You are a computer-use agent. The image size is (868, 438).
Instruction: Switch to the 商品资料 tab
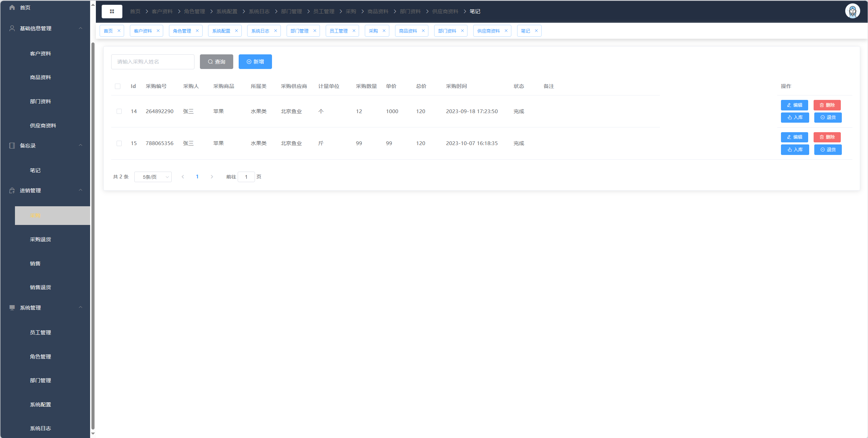(408, 31)
